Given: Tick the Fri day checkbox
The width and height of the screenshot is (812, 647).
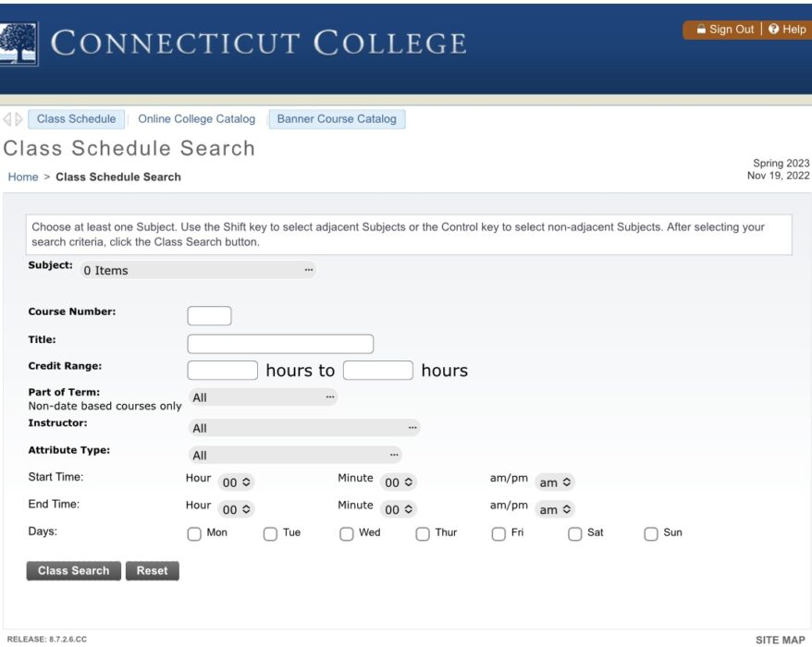Looking at the screenshot, I should 498,533.
